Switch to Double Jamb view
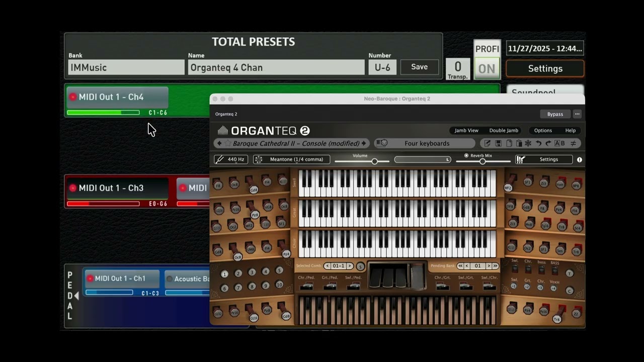The image size is (644, 362). (x=504, y=130)
